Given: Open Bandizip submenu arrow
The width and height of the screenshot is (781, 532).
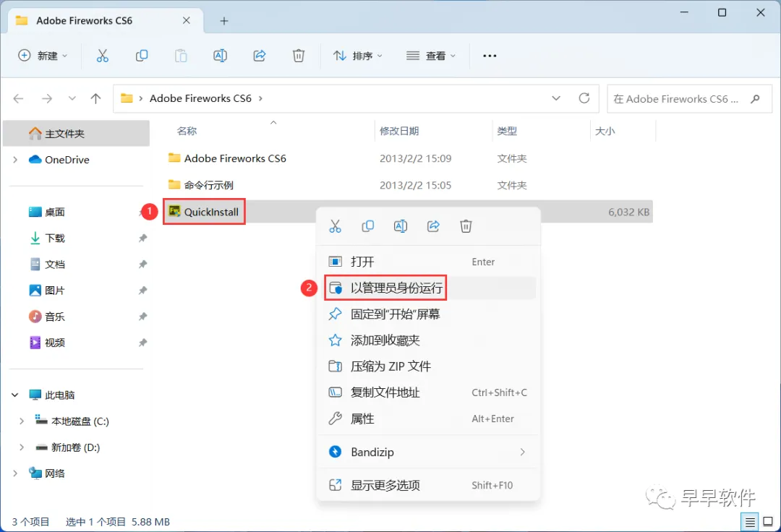Looking at the screenshot, I should [523, 452].
